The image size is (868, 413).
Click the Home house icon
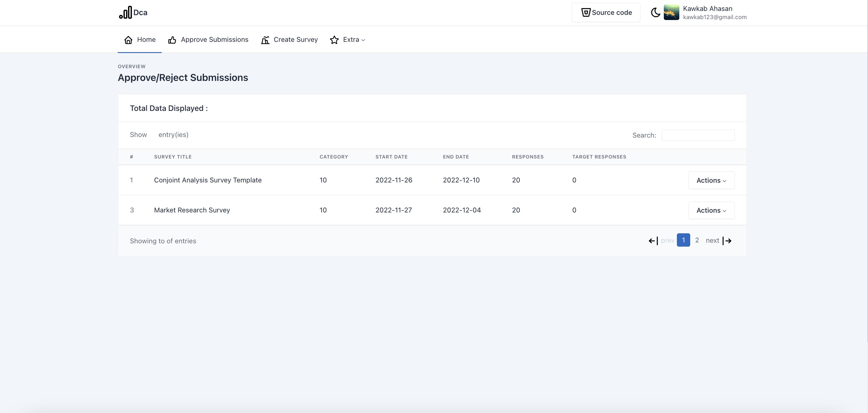click(x=128, y=40)
